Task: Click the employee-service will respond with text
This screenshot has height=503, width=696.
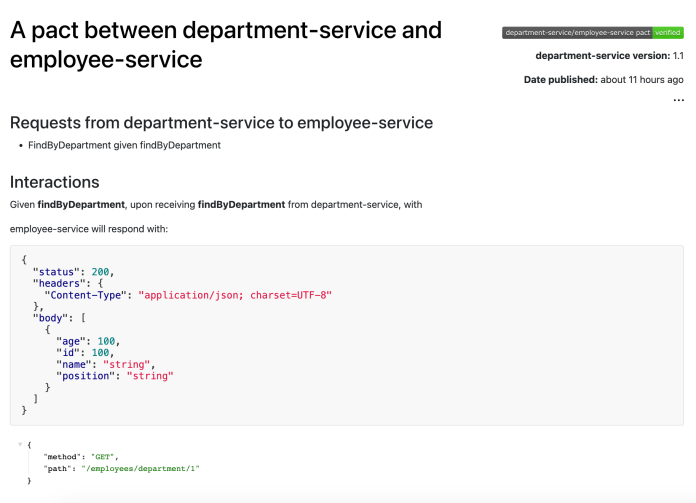Action: tap(89, 229)
